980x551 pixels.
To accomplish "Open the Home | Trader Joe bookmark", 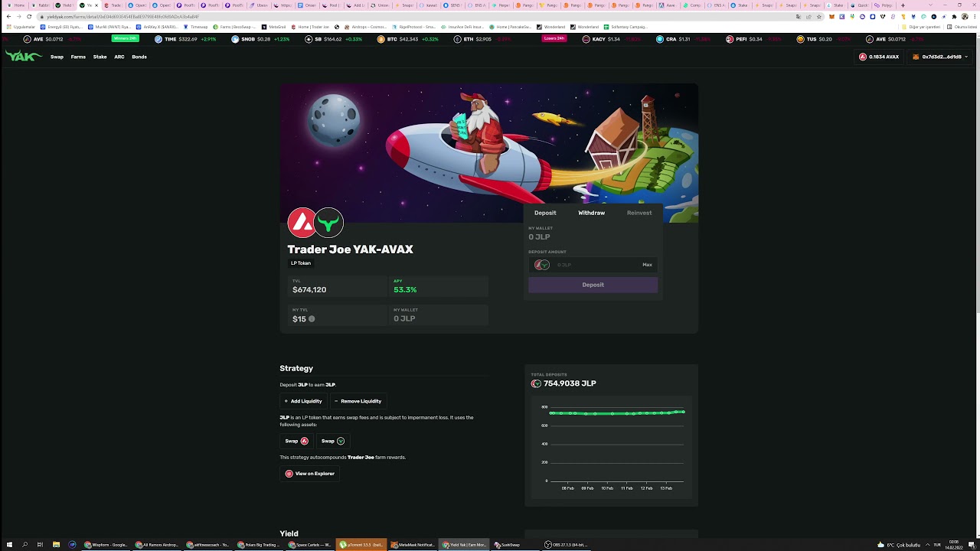I will pos(311,27).
